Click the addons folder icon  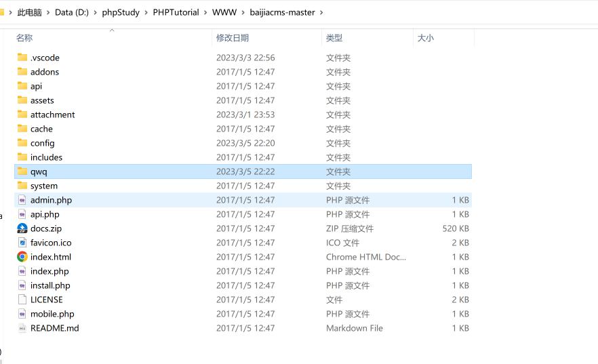(22, 72)
